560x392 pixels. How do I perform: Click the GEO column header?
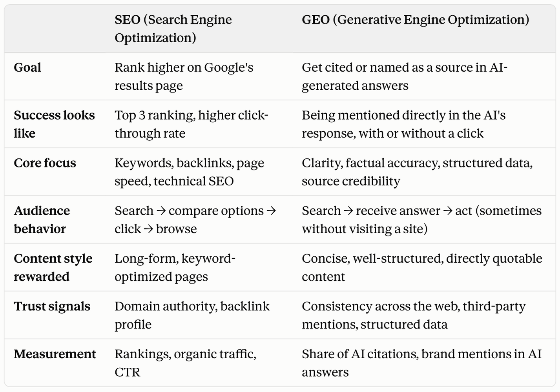415,20
